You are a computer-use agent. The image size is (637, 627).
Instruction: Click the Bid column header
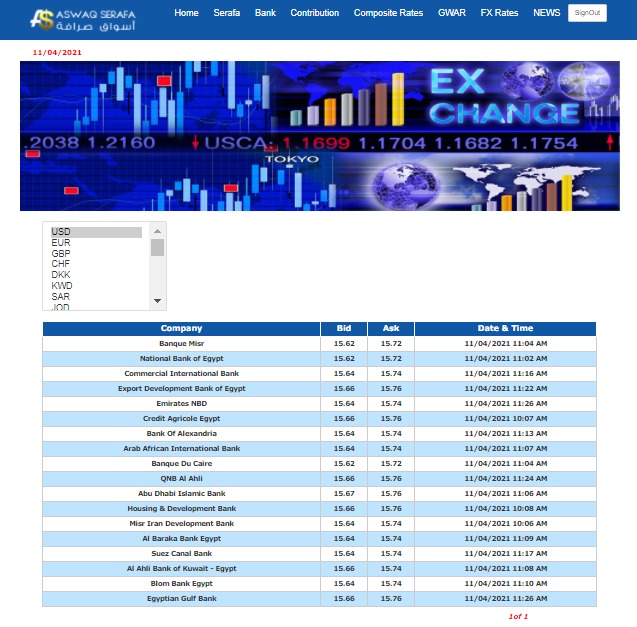[344, 328]
